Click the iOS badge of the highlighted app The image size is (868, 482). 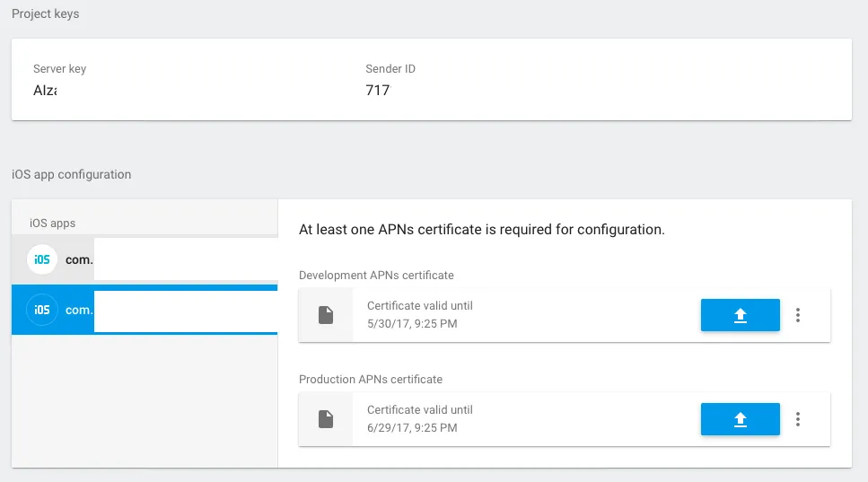(42, 310)
